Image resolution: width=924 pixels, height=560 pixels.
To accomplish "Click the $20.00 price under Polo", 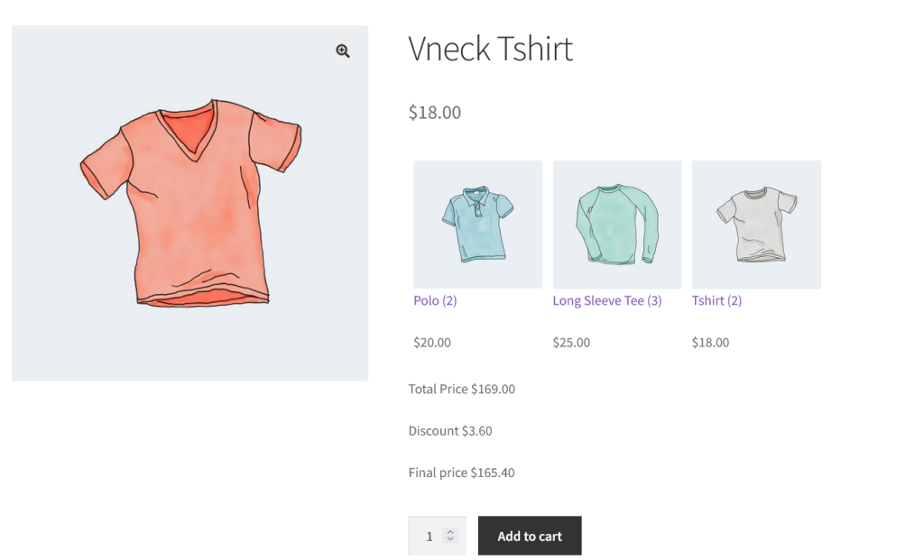I will pyautogui.click(x=432, y=343).
